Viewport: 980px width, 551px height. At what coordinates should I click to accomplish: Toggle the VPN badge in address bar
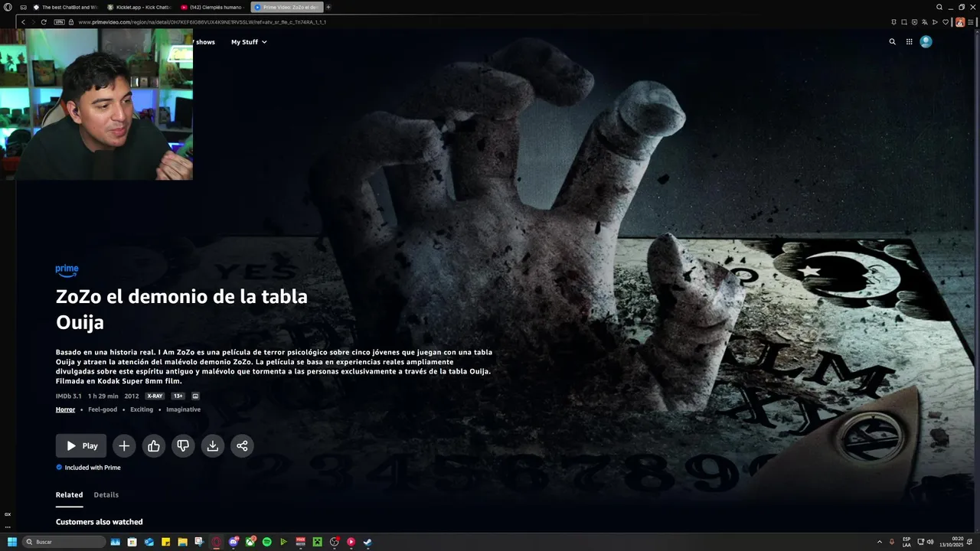point(59,22)
